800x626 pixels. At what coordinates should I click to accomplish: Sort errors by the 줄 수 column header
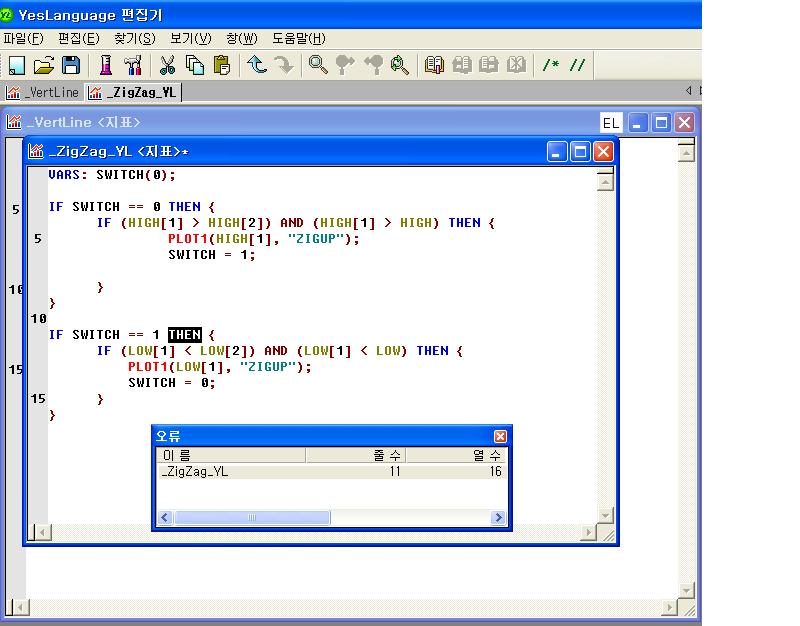pos(356,455)
